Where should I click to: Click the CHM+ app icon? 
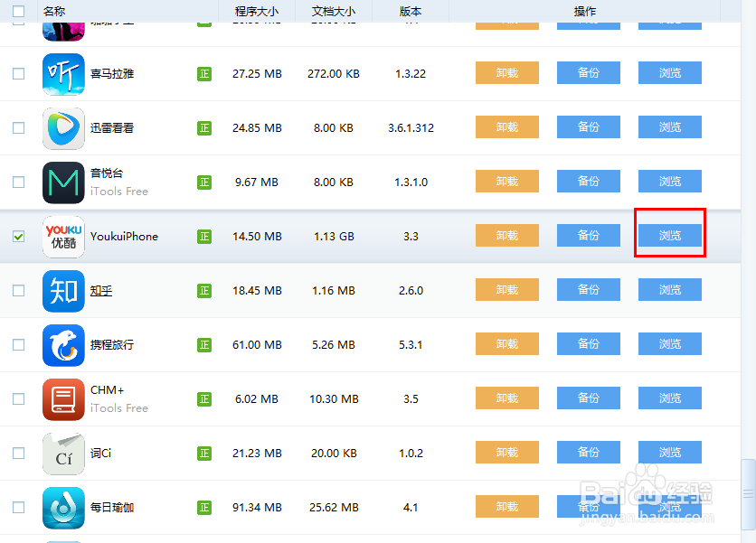(63, 399)
